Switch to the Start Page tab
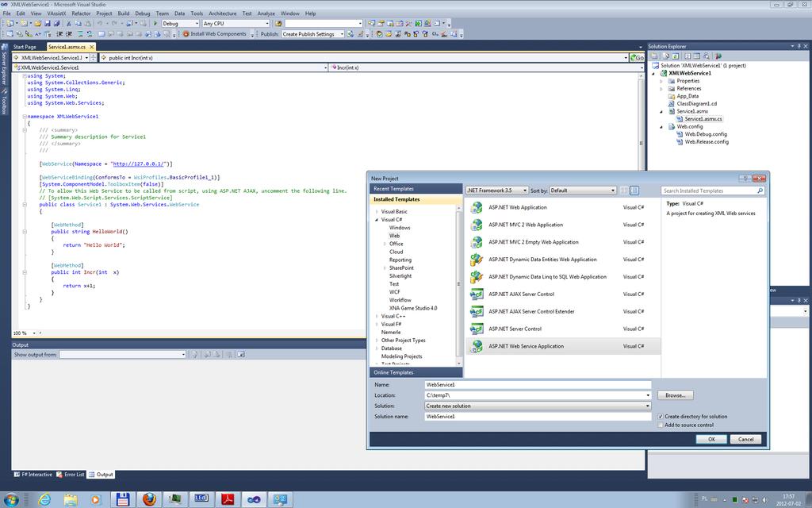 [x=25, y=47]
